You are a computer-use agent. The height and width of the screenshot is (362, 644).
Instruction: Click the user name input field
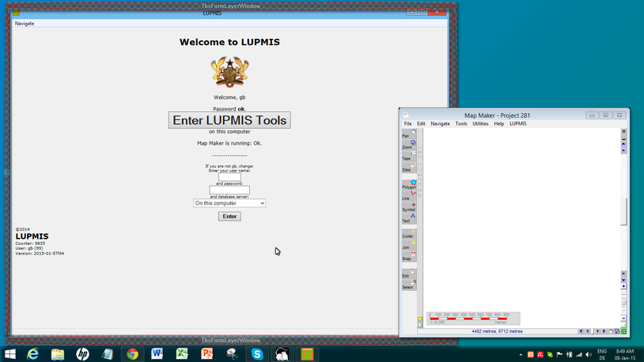click(229, 177)
